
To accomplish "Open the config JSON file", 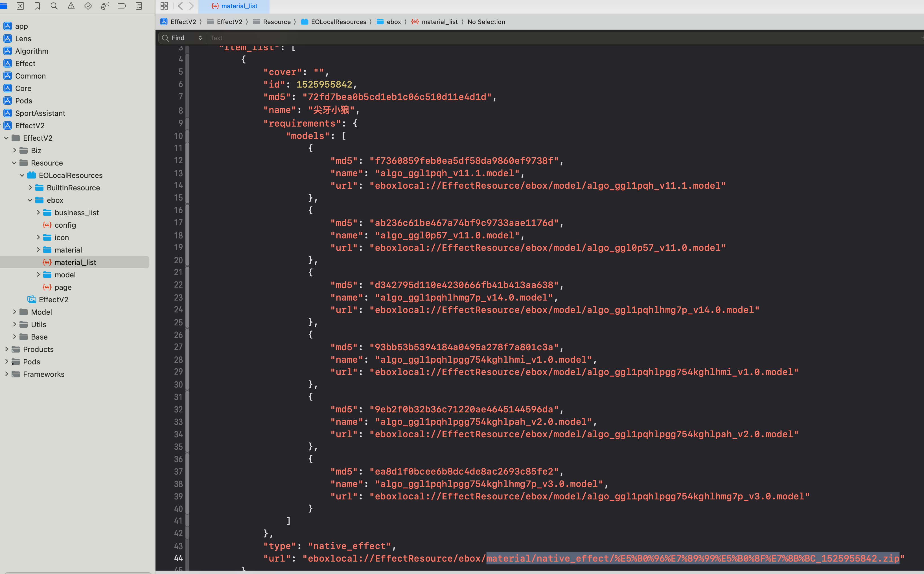I will point(65,225).
